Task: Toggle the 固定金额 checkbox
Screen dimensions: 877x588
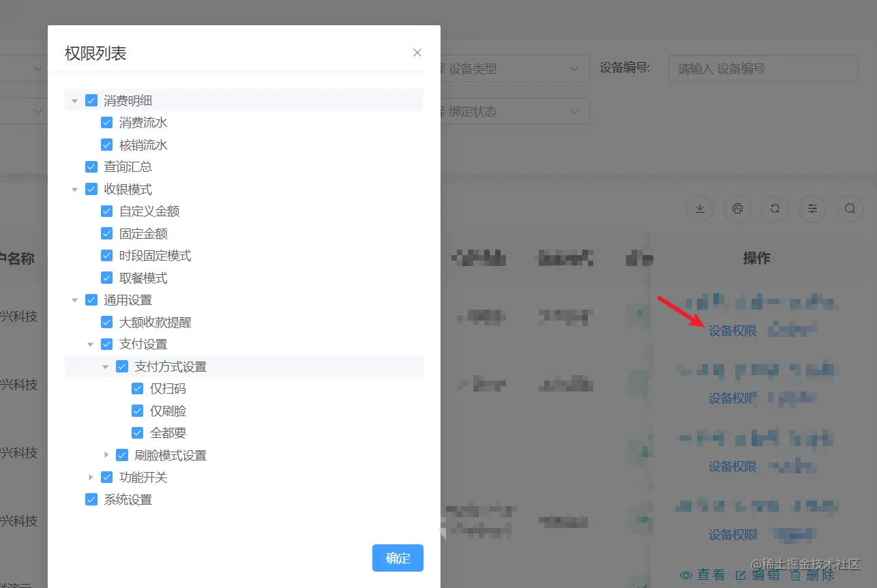Action: tap(106, 233)
